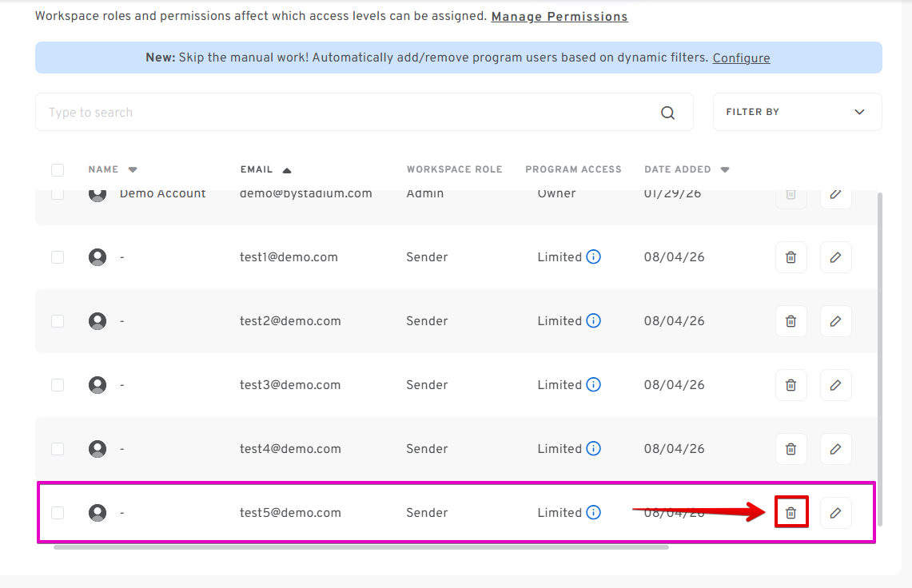Edit the test5@demo.com user with pencil icon
This screenshot has width=912, height=588.
[x=836, y=513]
